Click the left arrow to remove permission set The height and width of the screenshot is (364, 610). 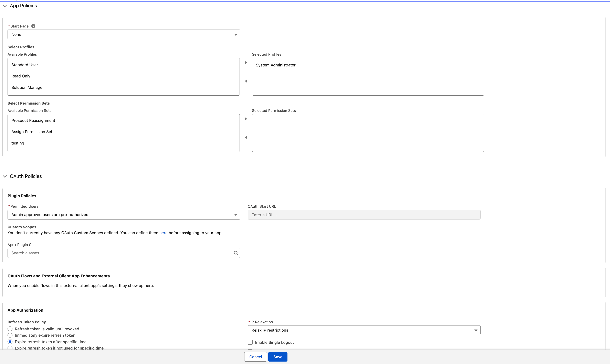[x=246, y=137]
